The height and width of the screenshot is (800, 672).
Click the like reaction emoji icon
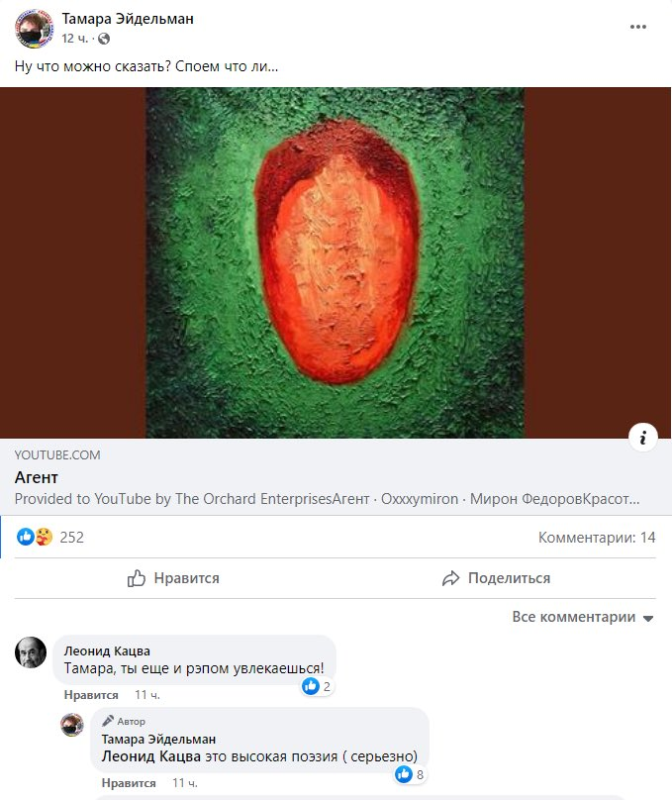click(27, 537)
